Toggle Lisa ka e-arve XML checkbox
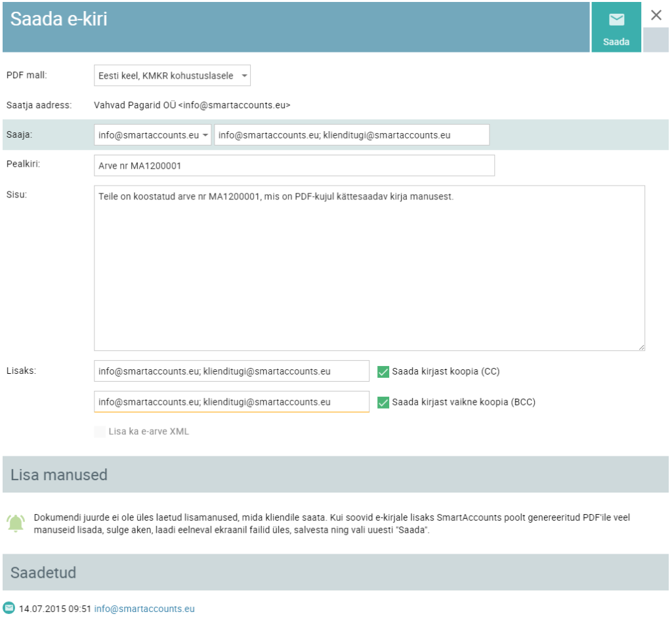The width and height of the screenshot is (672, 627). pyautogui.click(x=100, y=432)
